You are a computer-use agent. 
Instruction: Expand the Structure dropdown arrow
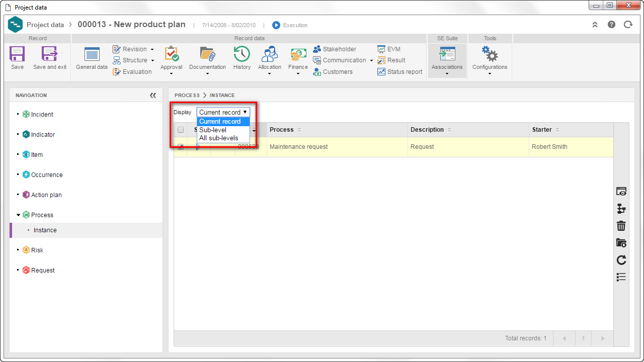pyautogui.click(x=152, y=61)
